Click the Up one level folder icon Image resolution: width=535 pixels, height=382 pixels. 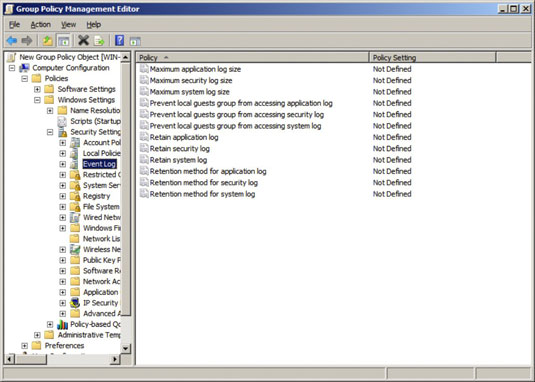(47, 41)
